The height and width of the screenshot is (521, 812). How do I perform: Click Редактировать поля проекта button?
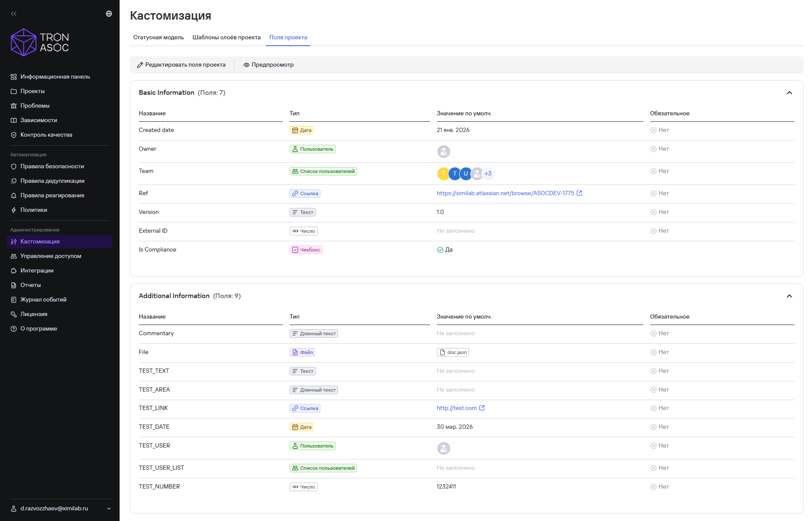[181, 65]
